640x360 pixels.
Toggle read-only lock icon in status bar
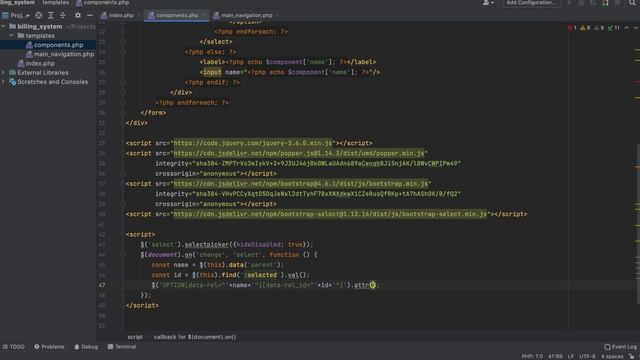tap(632, 356)
